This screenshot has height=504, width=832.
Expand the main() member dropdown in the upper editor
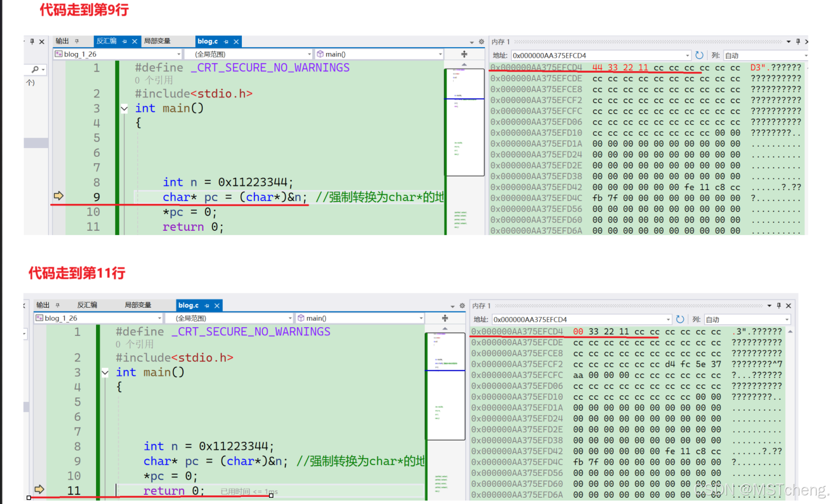point(440,54)
